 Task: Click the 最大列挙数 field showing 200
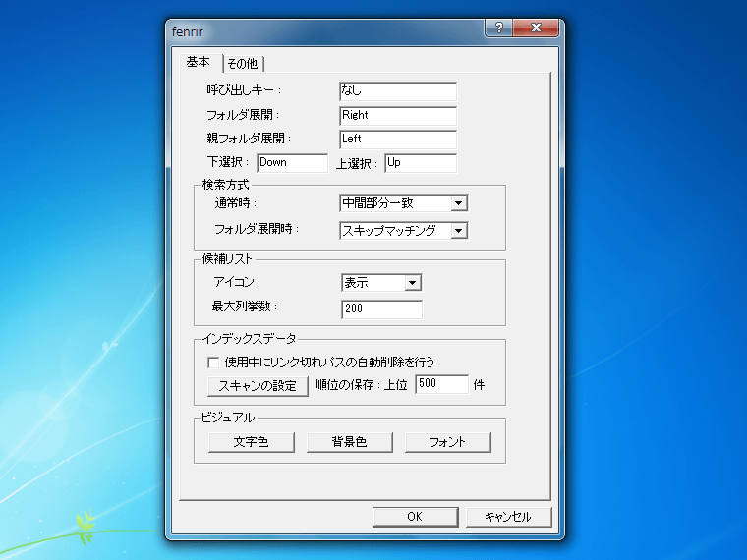[x=381, y=309]
